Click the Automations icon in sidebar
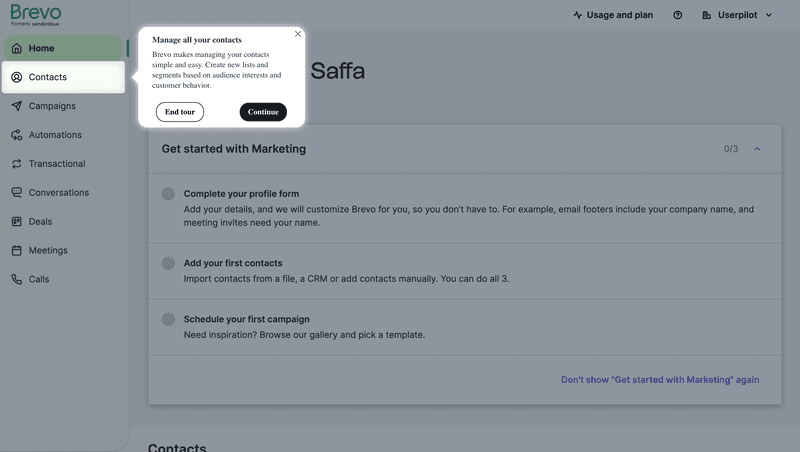Viewport: 800px width, 452px height. (16, 135)
